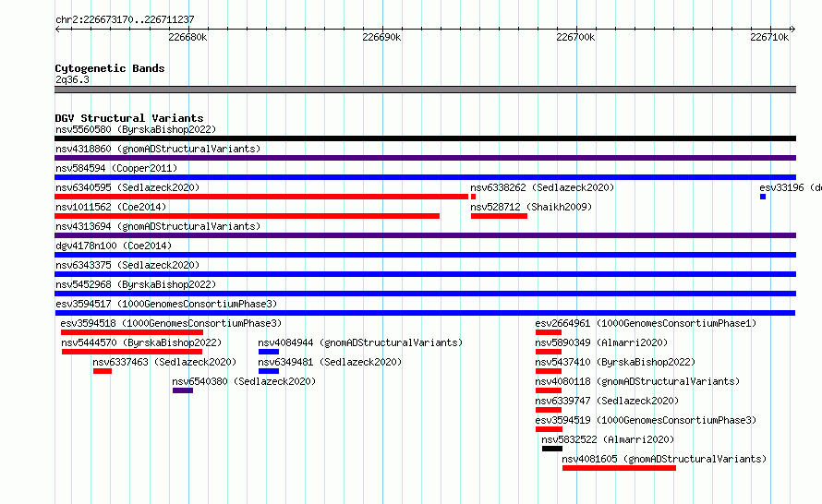Click the chr2:226673170..226711237 coordinate label

(x=125, y=20)
